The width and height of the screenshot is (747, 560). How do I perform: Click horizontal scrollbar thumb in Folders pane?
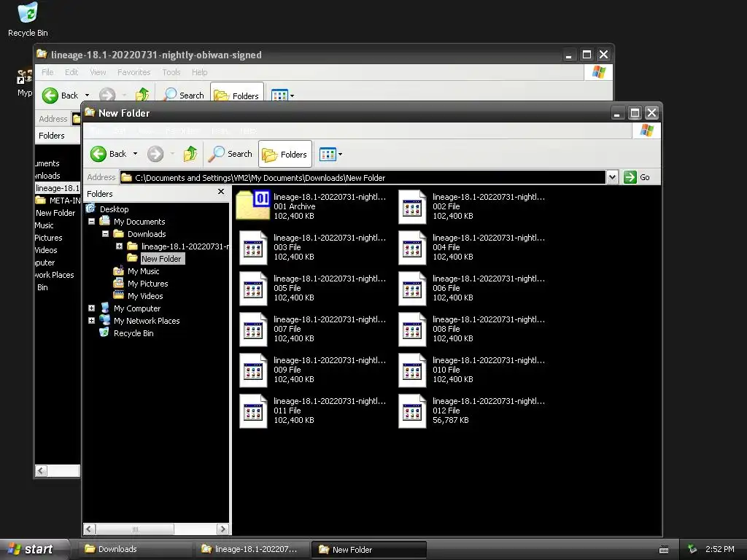(x=135, y=529)
